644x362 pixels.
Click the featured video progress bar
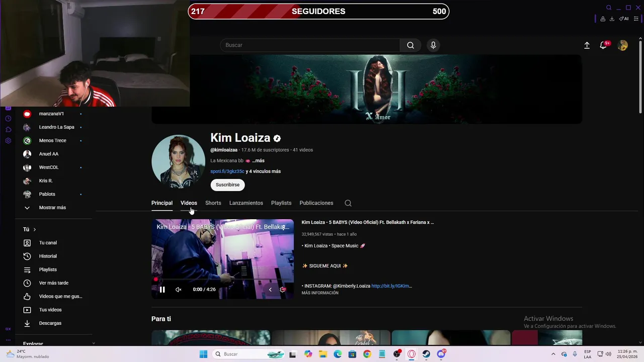tap(222, 280)
